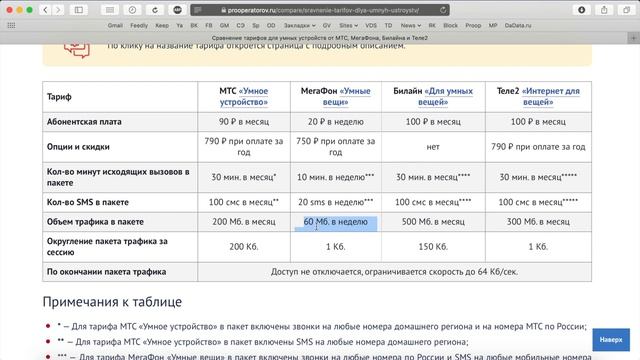
Task: Click the cell 200 Мб. в месяц
Action: pos(244,222)
